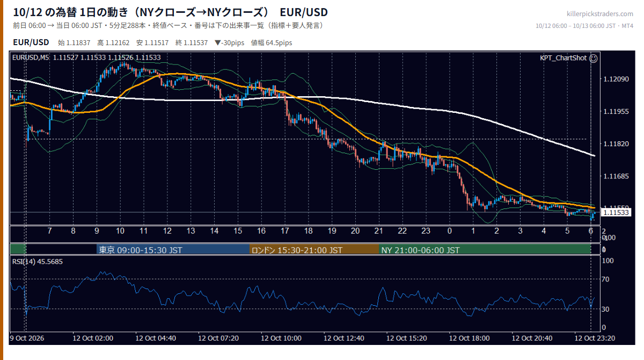Click the ▼-30pips change value
Image resolution: width=644 pixels, height=360 pixels.
pyautogui.click(x=230, y=42)
